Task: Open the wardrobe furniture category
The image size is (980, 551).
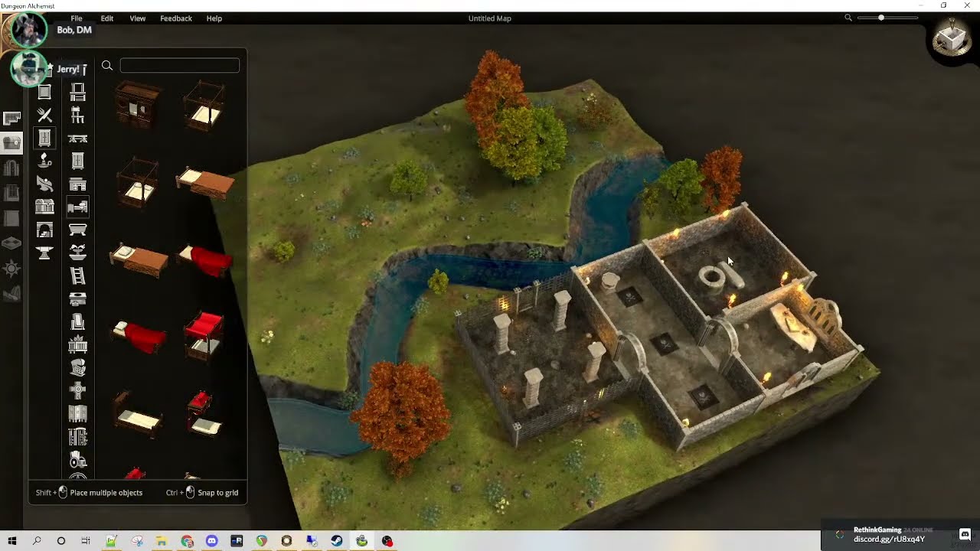Action: (x=44, y=138)
